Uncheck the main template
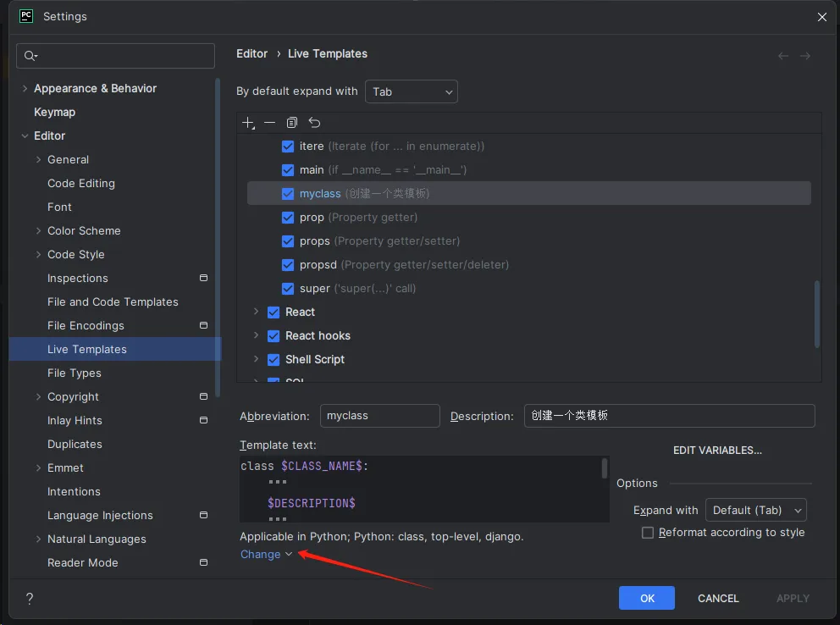Screen dimensions: 840x625 click(288, 169)
